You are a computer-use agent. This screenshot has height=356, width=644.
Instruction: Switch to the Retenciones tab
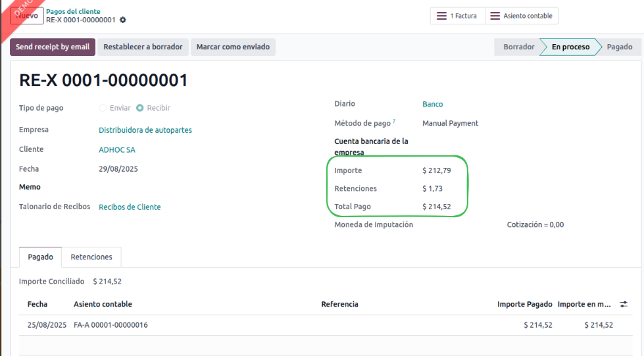91,257
